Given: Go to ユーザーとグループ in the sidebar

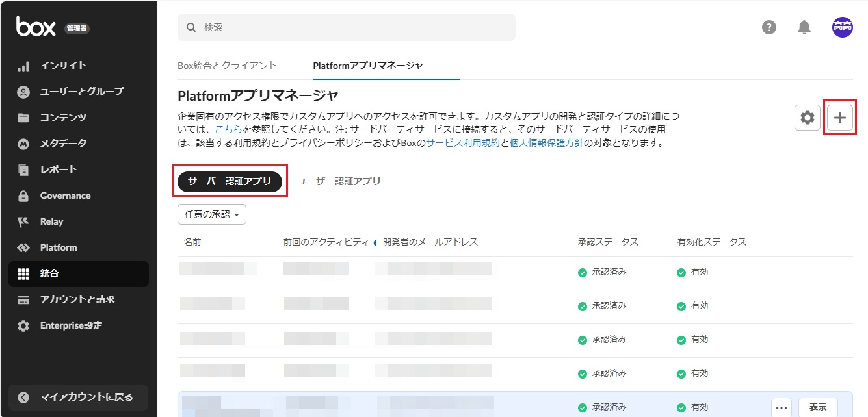Looking at the screenshot, I should click(x=81, y=92).
